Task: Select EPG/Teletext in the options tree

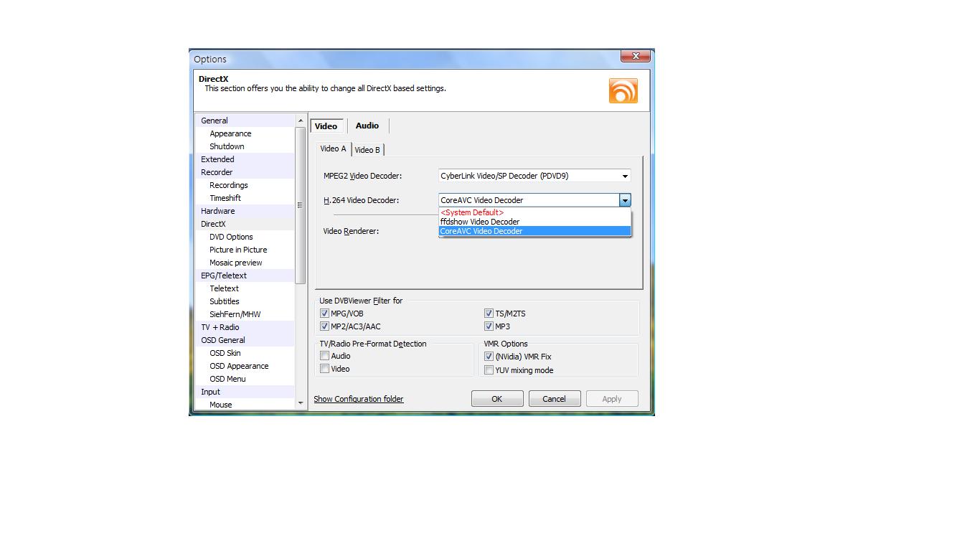Action: point(224,275)
